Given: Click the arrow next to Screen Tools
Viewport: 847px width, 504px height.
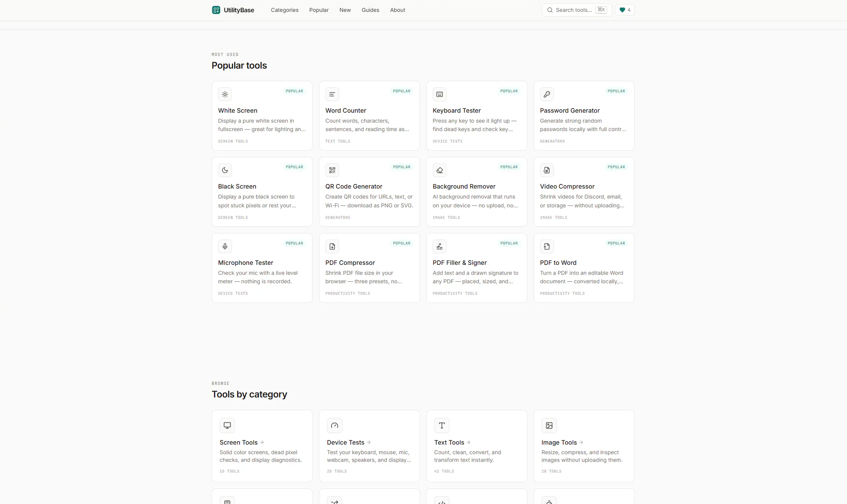Looking at the screenshot, I should (262, 442).
